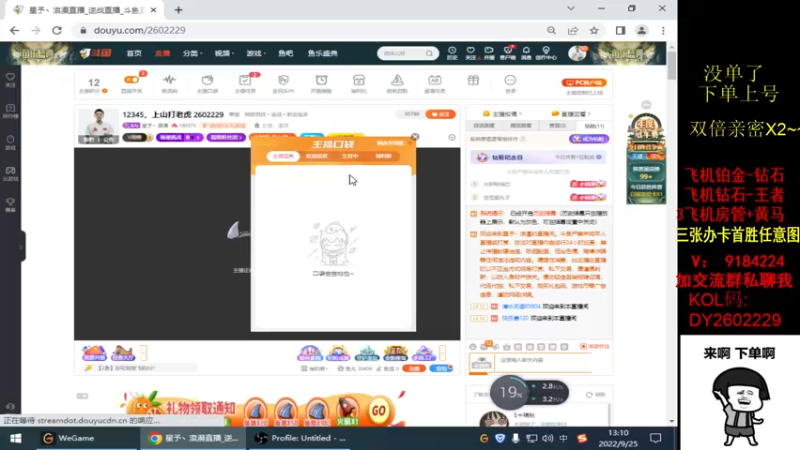
Task: Toggle the 直播开关 switch
Action: click(132, 84)
